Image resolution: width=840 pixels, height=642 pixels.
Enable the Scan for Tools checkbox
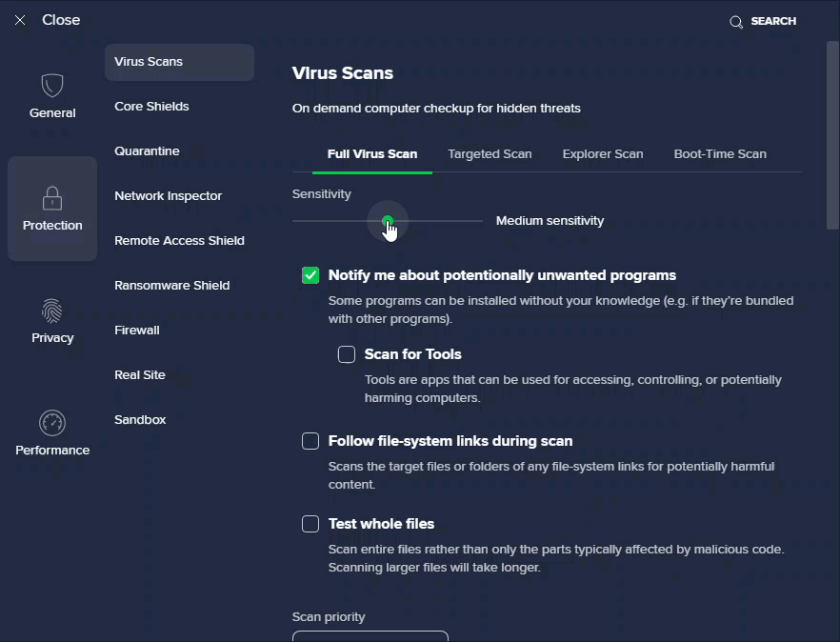pyautogui.click(x=346, y=354)
